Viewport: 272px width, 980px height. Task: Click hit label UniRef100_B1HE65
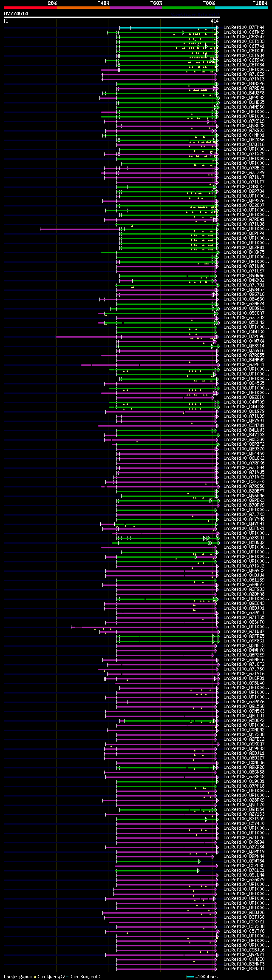[244, 103]
